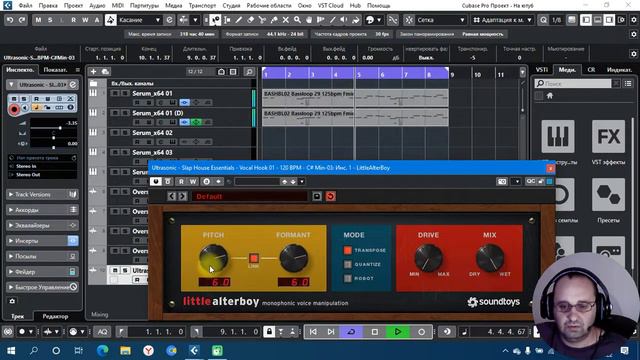Open the Проект menu

click(73, 5)
